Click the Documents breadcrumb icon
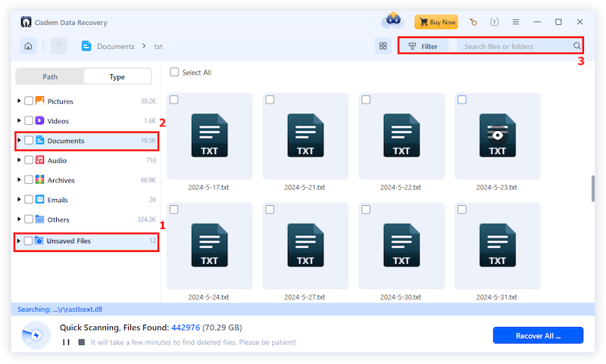The width and height of the screenshot is (606, 364). [x=86, y=46]
